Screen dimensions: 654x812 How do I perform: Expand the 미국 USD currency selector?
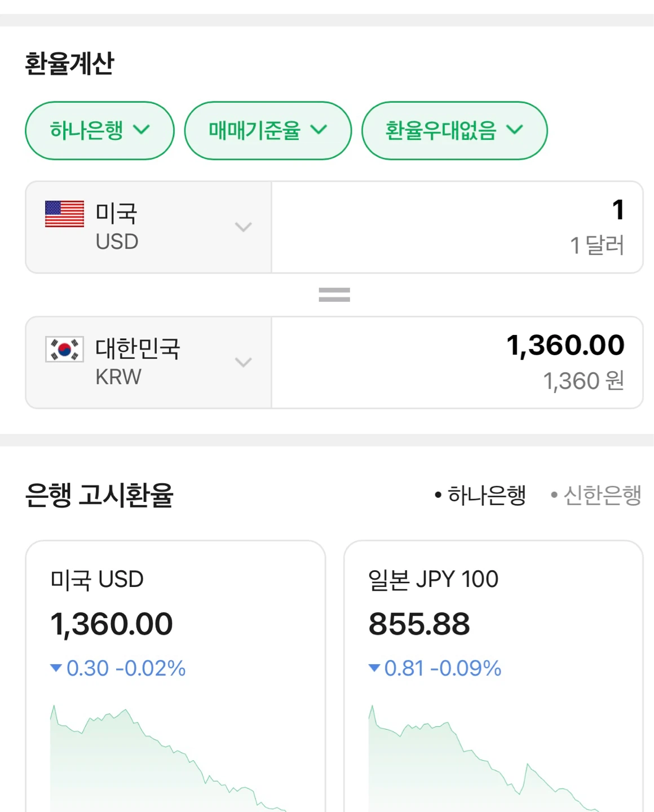[x=149, y=227]
